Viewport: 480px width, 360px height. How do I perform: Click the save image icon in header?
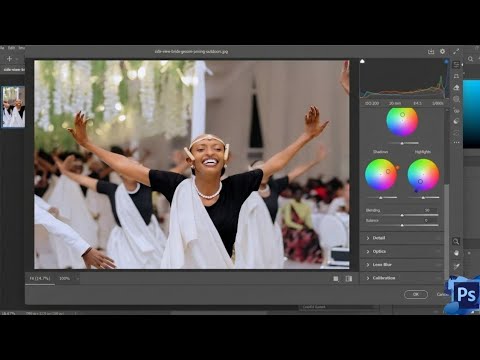[x=431, y=52]
